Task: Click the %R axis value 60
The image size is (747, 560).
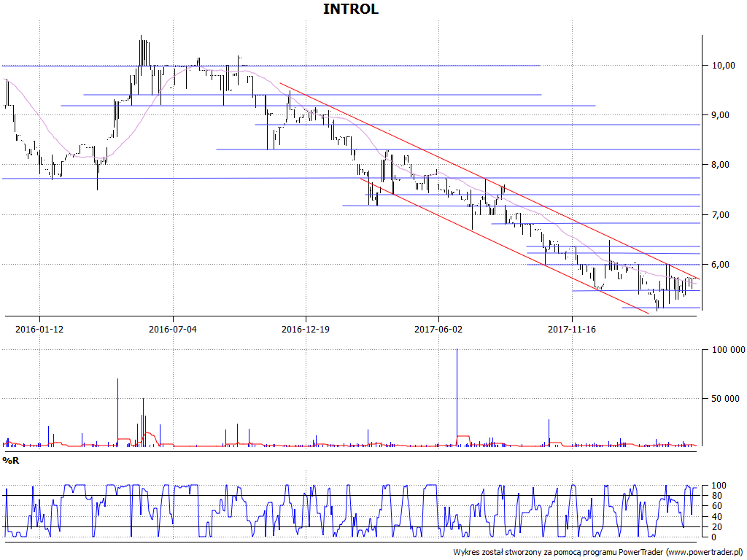Action: (x=716, y=506)
